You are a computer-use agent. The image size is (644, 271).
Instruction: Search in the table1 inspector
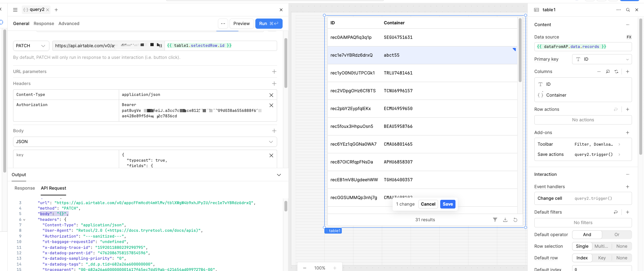[x=628, y=10]
